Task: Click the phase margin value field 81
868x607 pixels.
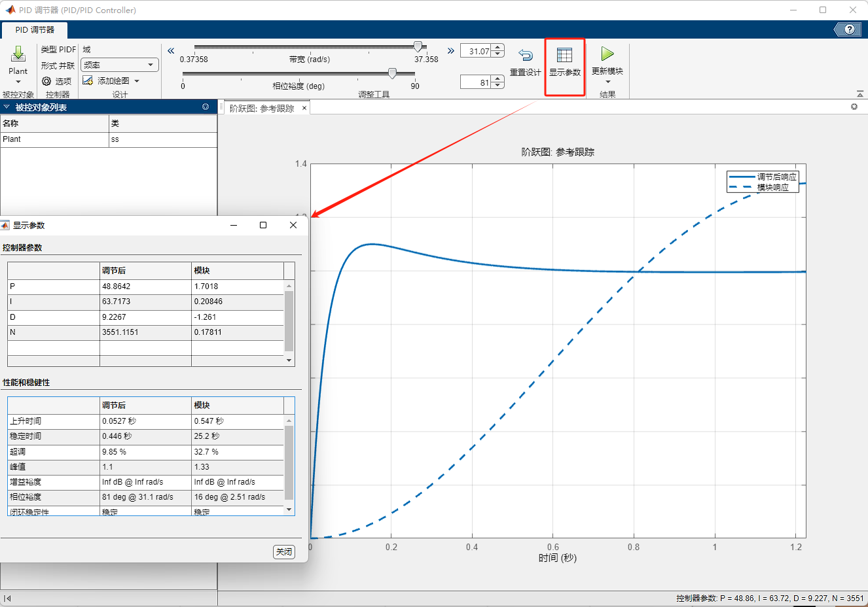Action: 476,82
